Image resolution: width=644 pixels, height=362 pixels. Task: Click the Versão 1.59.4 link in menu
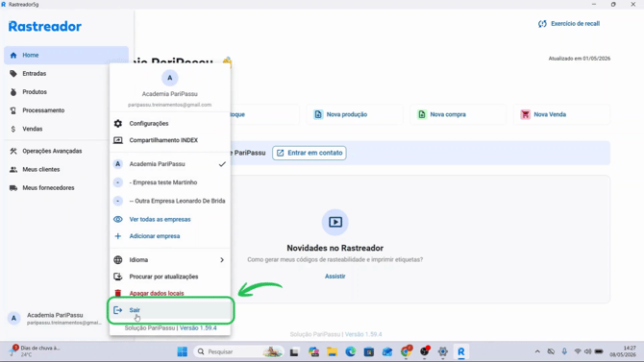tap(198, 328)
